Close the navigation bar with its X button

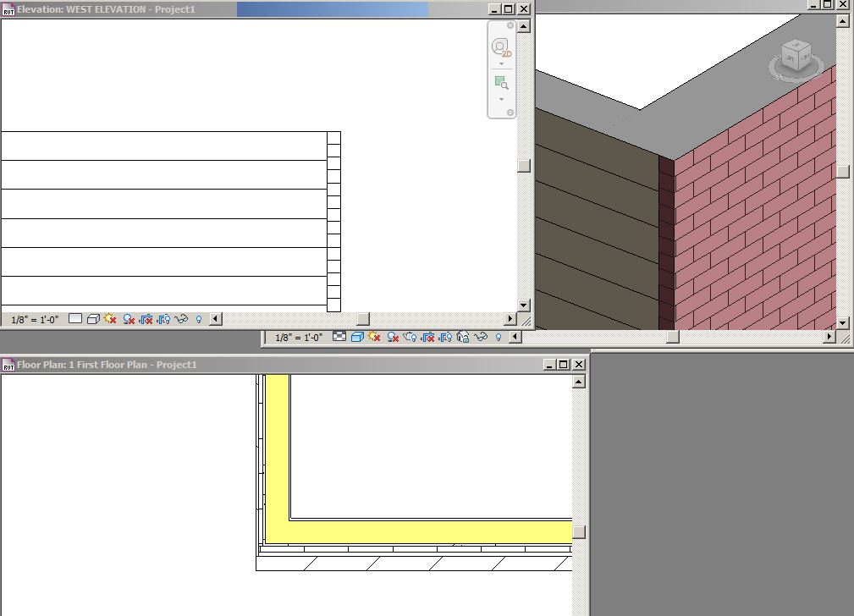[510, 25]
